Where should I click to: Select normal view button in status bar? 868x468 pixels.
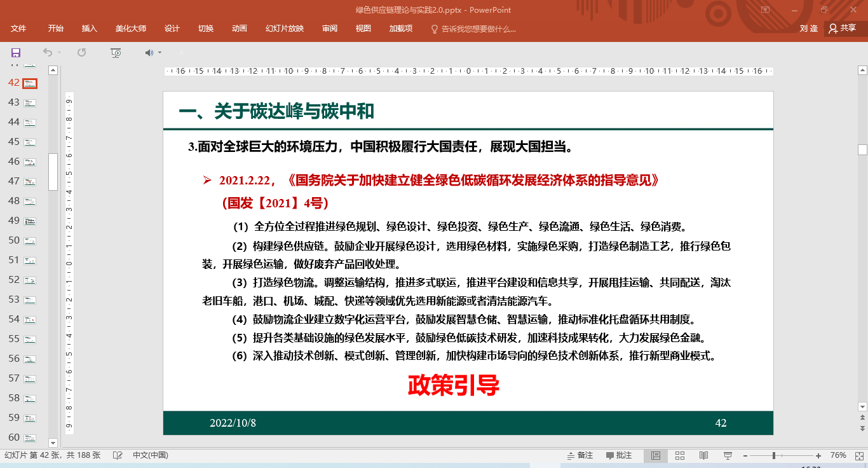point(656,455)
